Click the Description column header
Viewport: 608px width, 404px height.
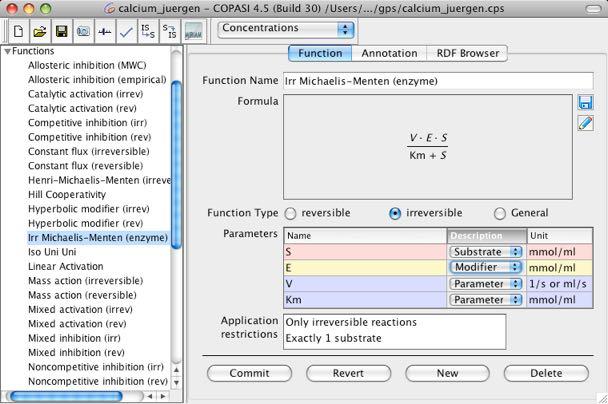pyautogui.click(x=487, y=236)
